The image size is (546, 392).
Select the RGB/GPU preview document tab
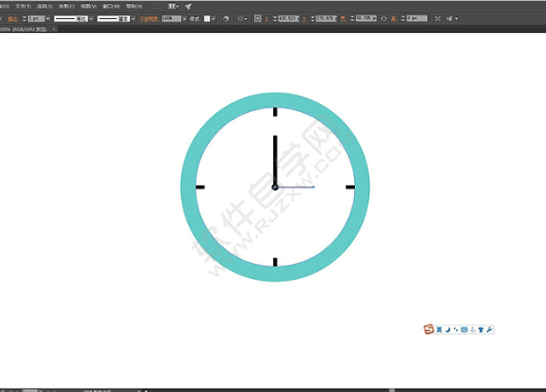coord(24,29)
